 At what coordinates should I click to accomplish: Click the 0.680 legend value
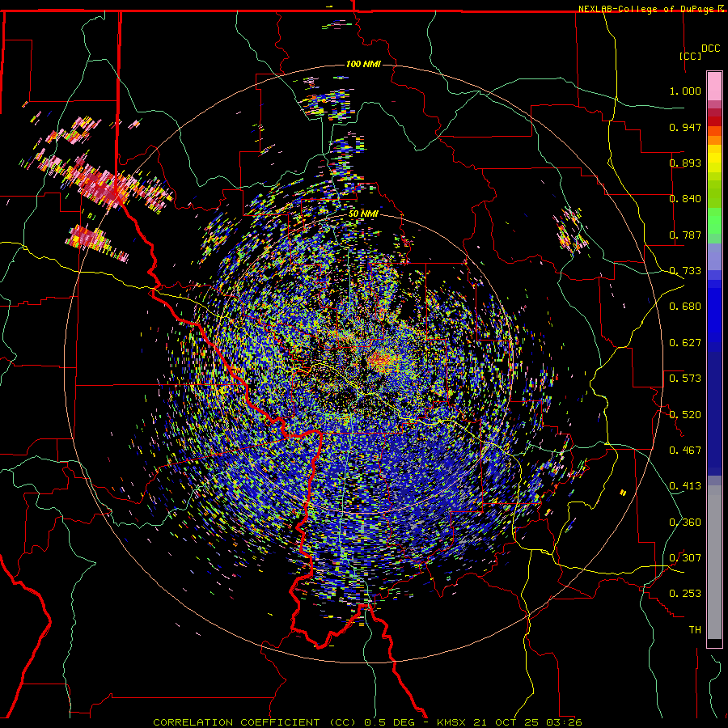(685, 307)
